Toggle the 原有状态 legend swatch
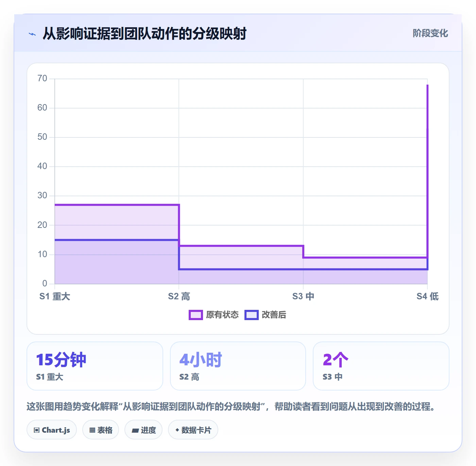The height and width of the screenshot is (466, 476). (x=196, y=315)
